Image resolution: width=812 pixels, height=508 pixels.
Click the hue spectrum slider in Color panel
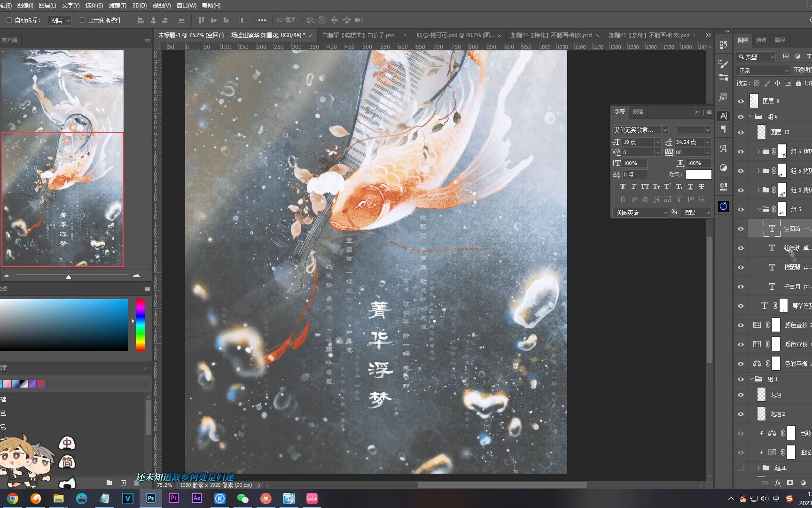click(x=141, y=325)
